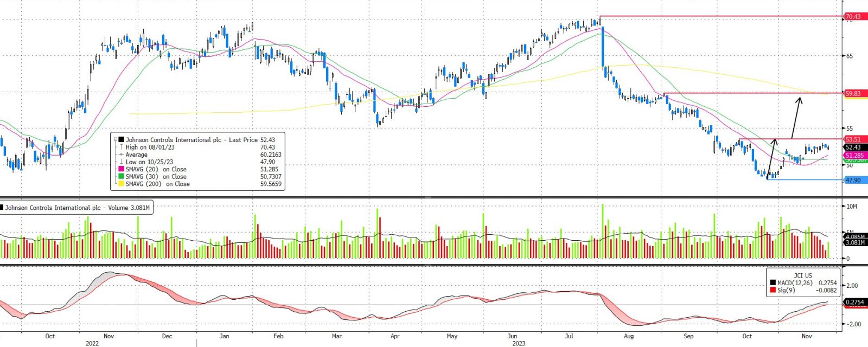Click Sig value -0.0082 in legend box
868x347 pixels.
[827, 290]
